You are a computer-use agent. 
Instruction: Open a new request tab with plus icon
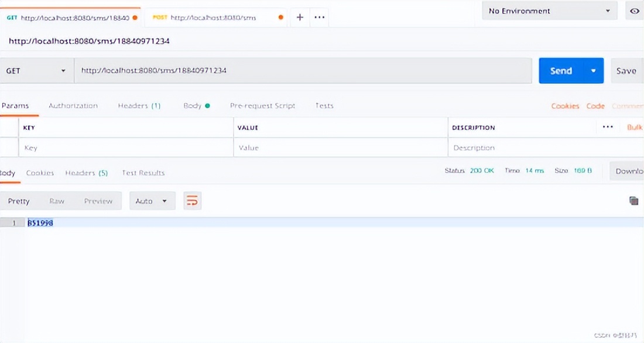click(300, 17)
